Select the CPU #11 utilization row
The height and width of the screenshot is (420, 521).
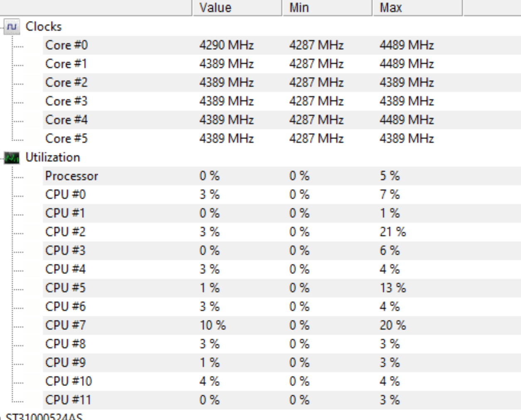tap(282, 400)
